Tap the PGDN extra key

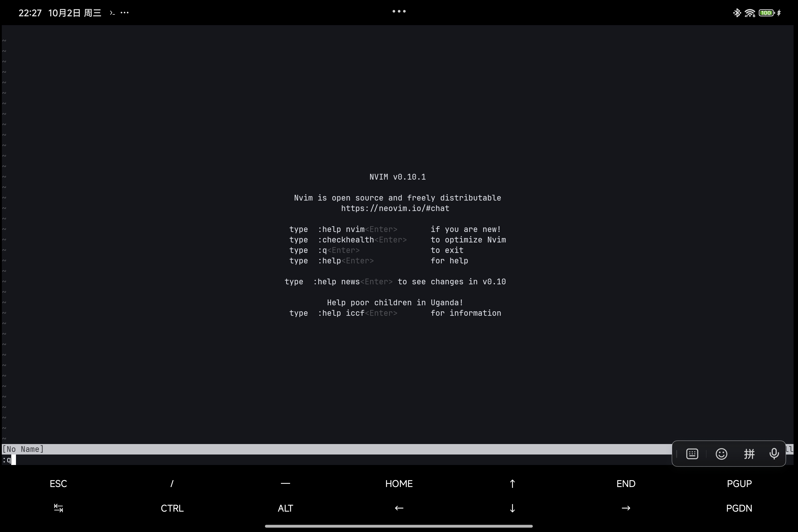739,508
